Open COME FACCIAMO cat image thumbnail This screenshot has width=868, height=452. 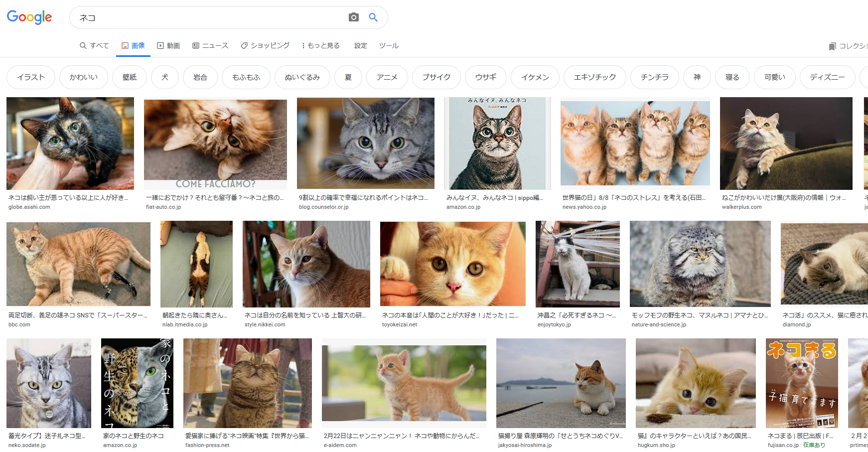tap(215, 144)
